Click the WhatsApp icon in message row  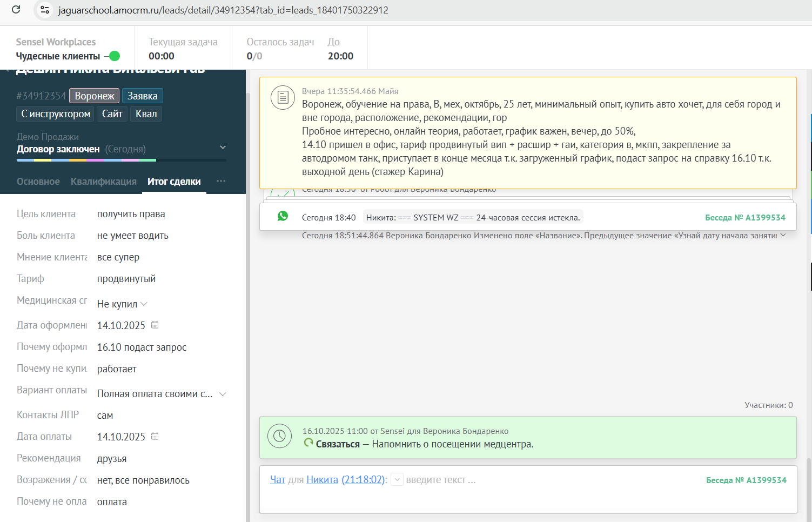283,216
